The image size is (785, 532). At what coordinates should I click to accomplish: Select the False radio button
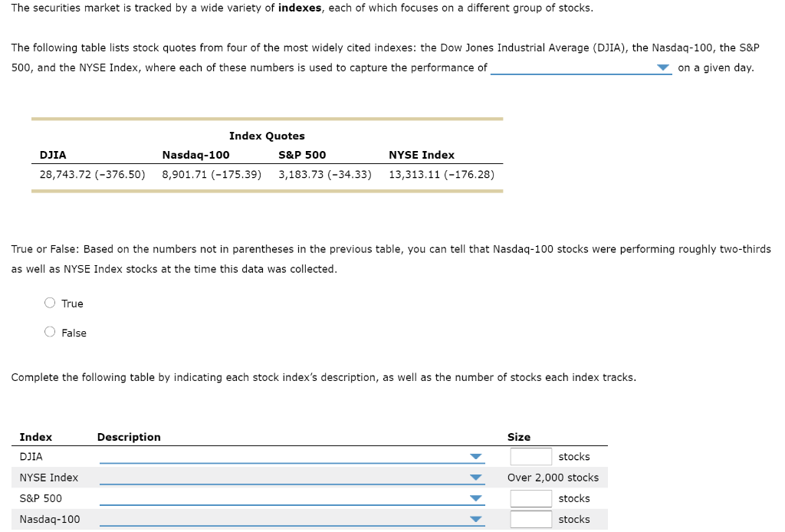click(x=50, y=332)
